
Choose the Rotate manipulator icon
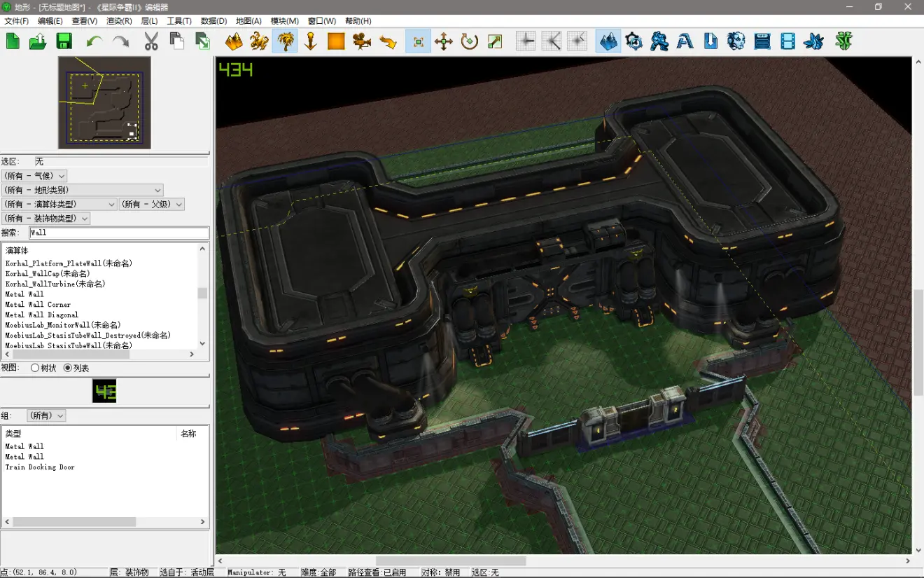pyautogui.click(x=469, y=41)
